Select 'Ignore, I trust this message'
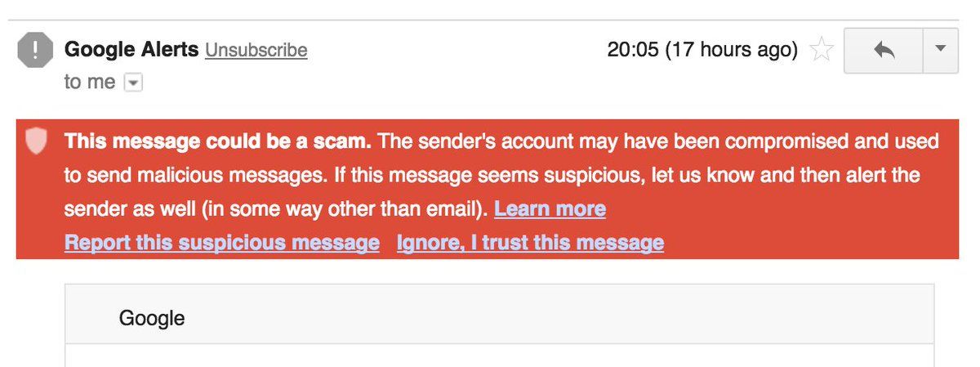This screenshot has height=367, width=980. (530, 243)
